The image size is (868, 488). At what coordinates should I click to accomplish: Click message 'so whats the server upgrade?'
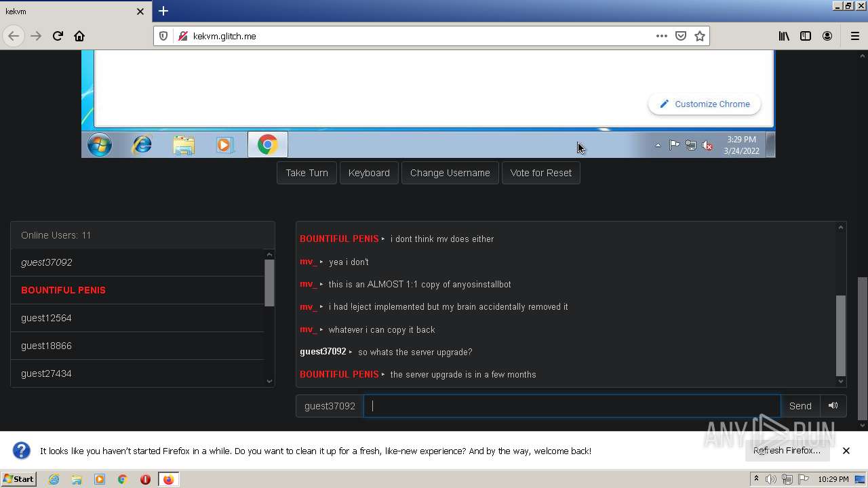tap(415, 352)
